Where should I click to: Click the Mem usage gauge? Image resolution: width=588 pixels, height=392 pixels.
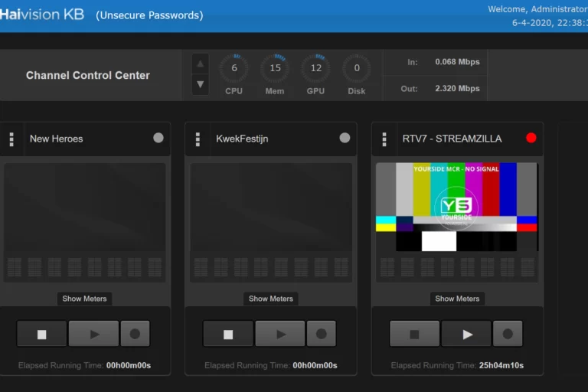(275, 68)
